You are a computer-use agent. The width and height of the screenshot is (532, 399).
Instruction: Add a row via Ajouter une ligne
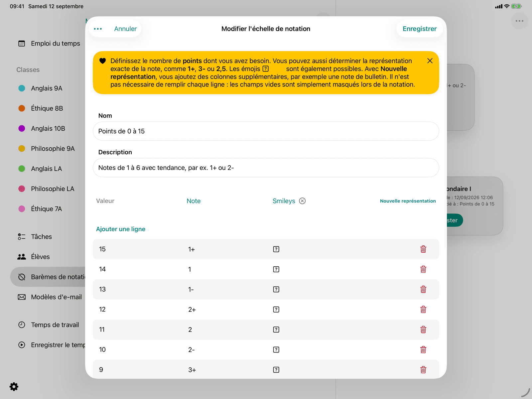coord(121,229)
